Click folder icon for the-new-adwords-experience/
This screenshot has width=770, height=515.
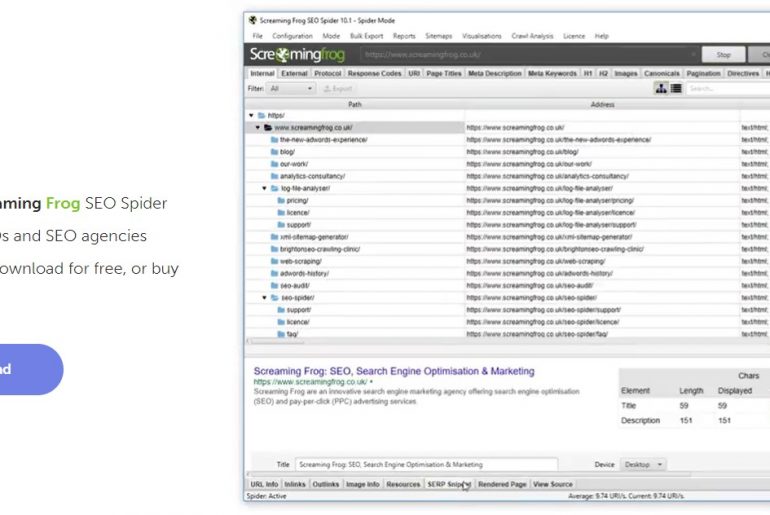tap(275, 140)
